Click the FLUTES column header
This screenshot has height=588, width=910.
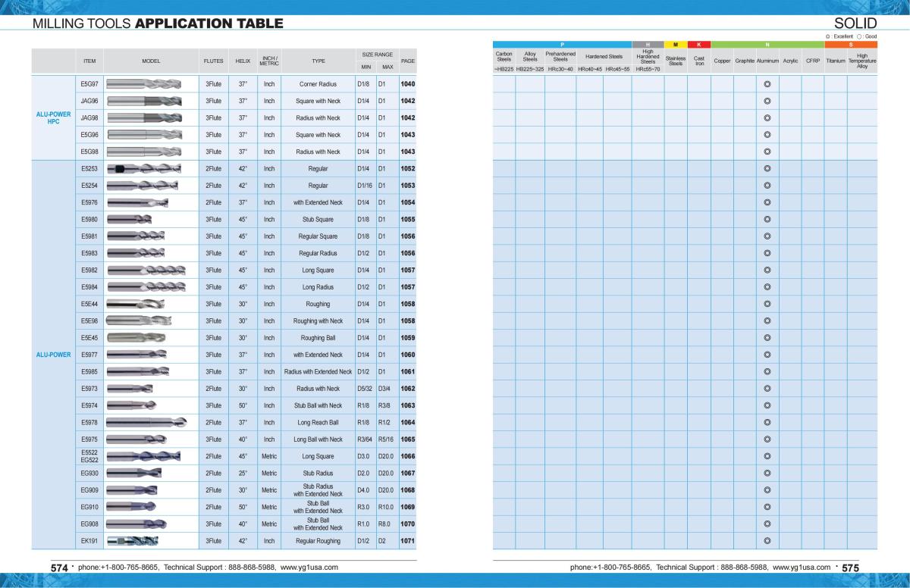pos(213,61)
